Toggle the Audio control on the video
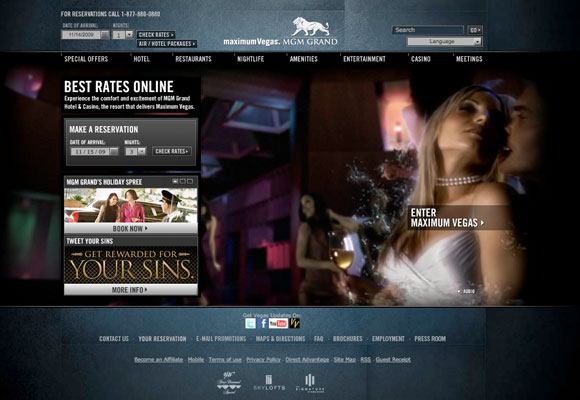 point(466,291)
